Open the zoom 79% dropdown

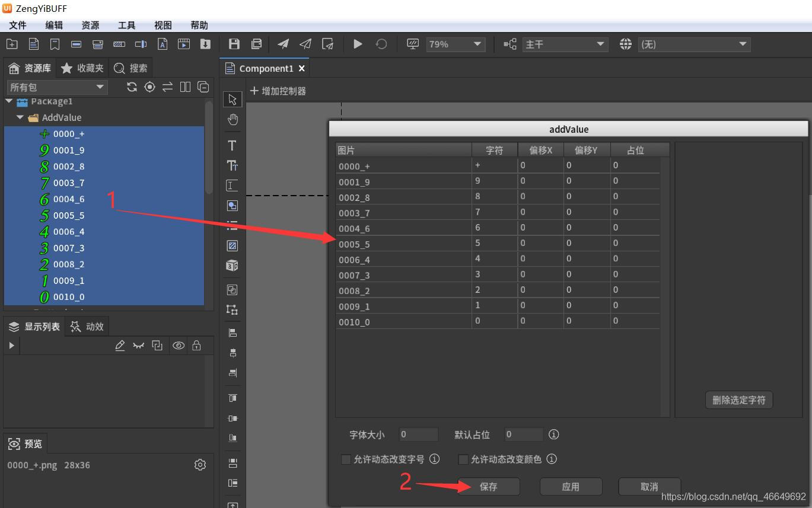click(456, 44)
